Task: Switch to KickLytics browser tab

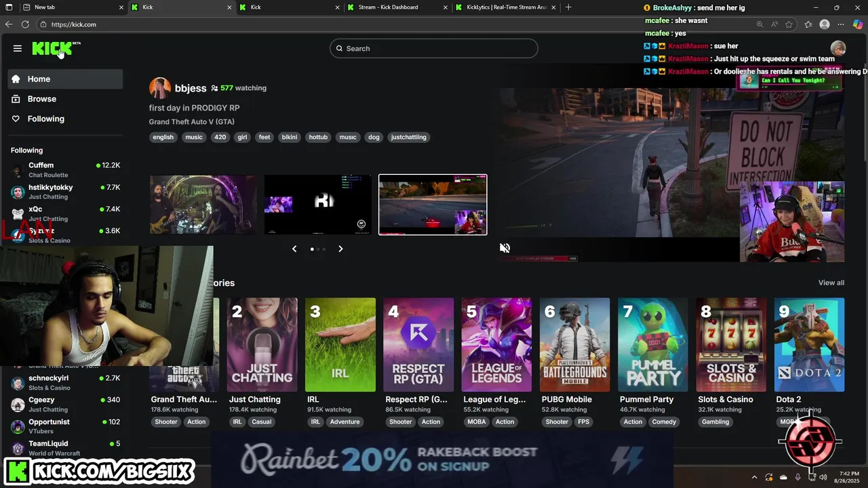Action: point(505,7)
